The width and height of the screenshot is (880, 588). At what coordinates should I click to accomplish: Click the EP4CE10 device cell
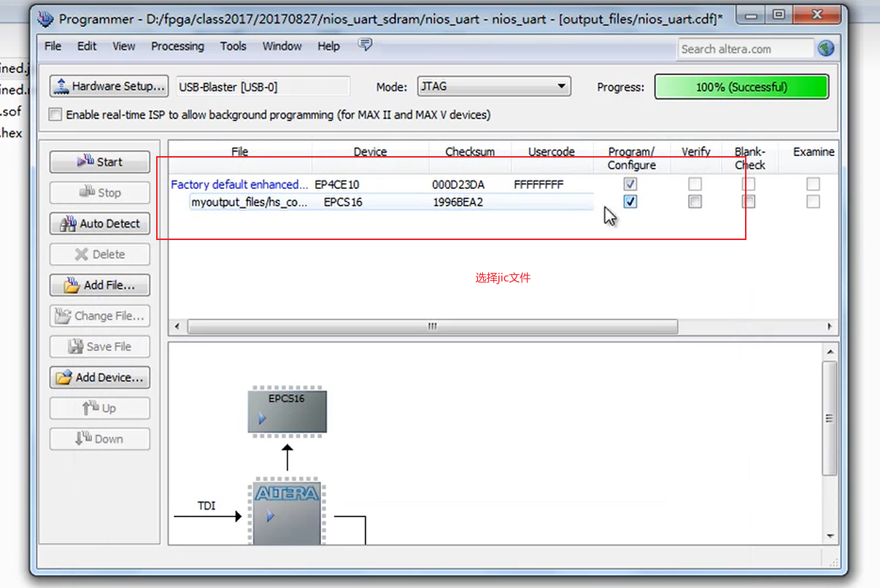pos(337,185)
